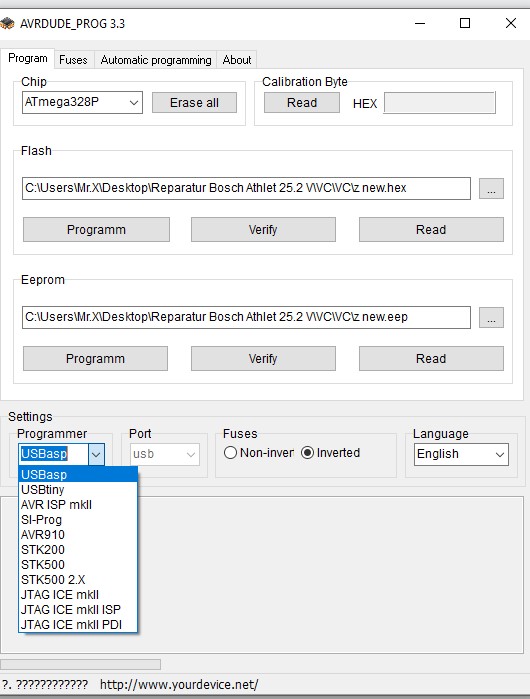Click the Eeprom Verify button
This screenshot has width=530, height=699.
[263, 358]
